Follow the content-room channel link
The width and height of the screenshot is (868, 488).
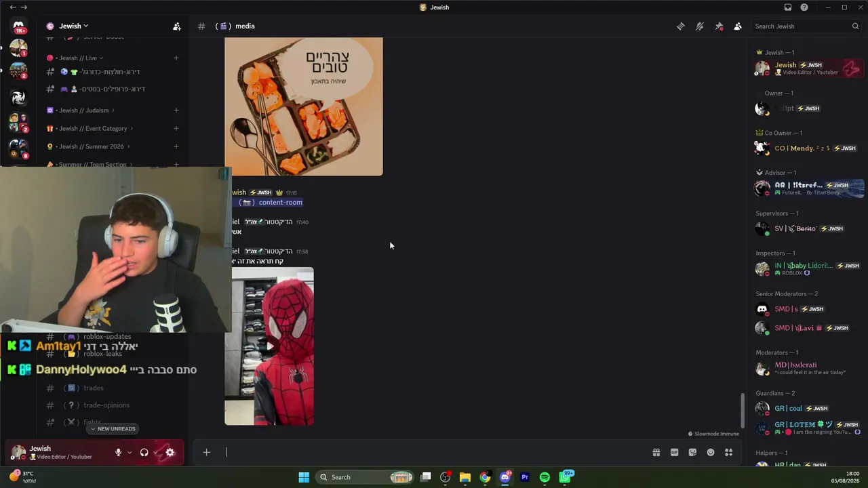[x=272, y=203]
